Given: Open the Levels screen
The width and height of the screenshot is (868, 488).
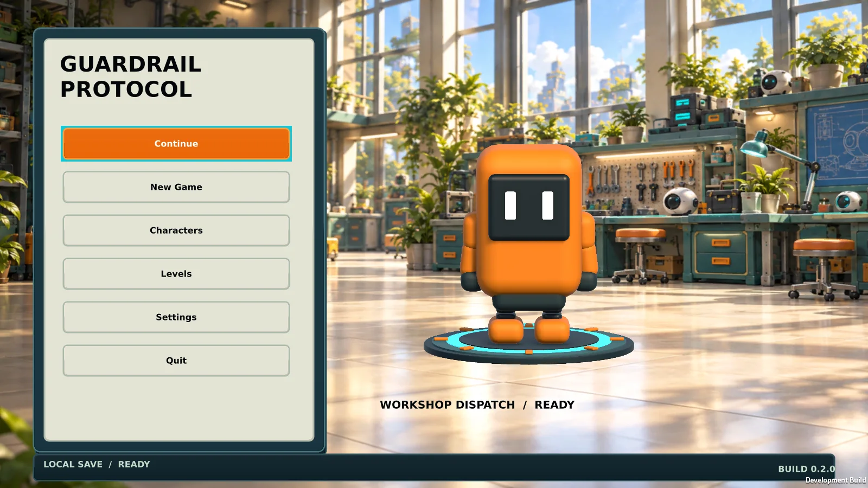Looking at the screenshot, I should click(x=176, y=274).
